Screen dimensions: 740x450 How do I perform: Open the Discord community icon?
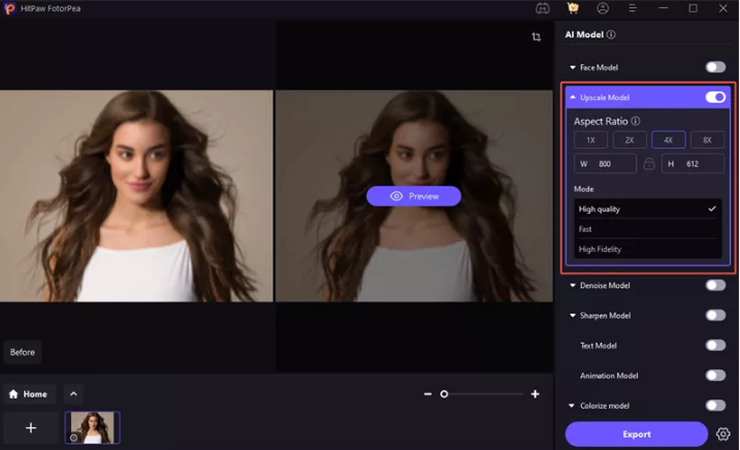(542, 8)
